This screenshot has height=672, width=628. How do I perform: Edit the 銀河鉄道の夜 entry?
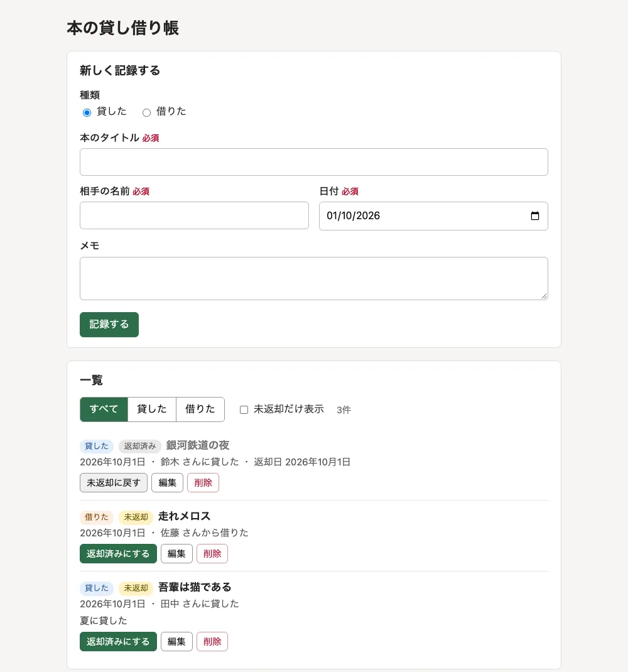click(x=167, y=482)
